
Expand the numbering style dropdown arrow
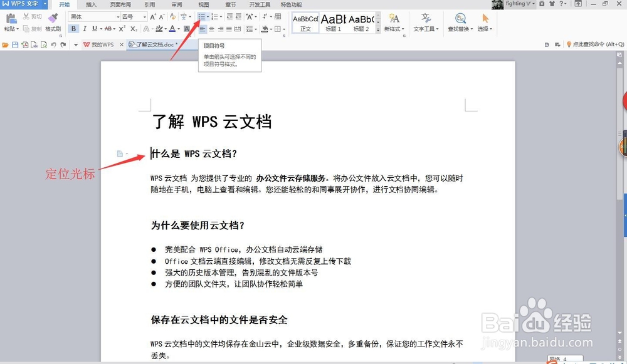click(x=221, y=17)
